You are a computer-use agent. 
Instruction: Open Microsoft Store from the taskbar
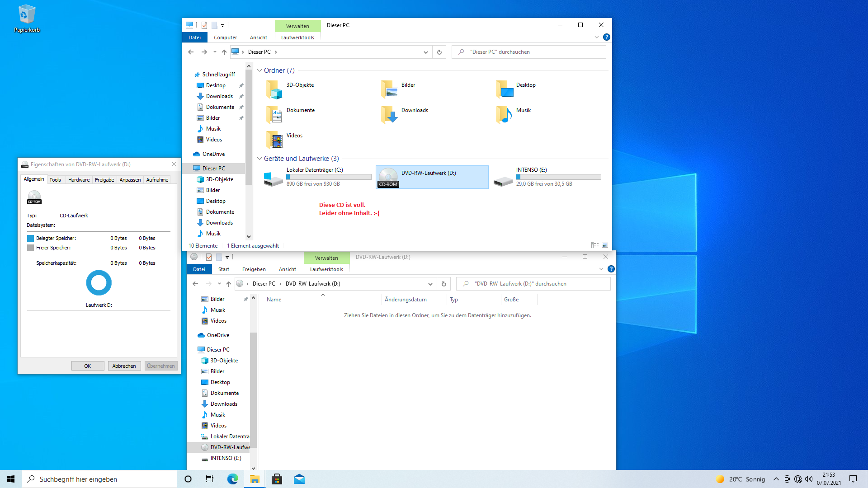pyautogui.click(x=277, y=479)
